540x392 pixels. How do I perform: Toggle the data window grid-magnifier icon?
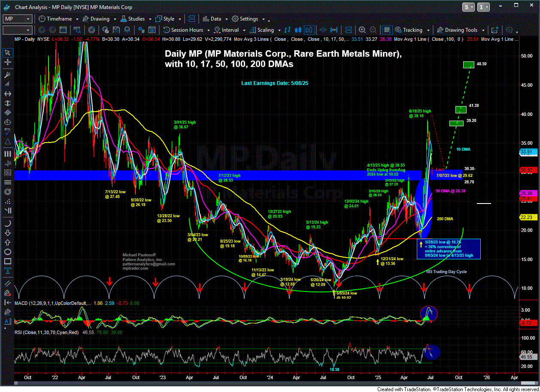387,30
